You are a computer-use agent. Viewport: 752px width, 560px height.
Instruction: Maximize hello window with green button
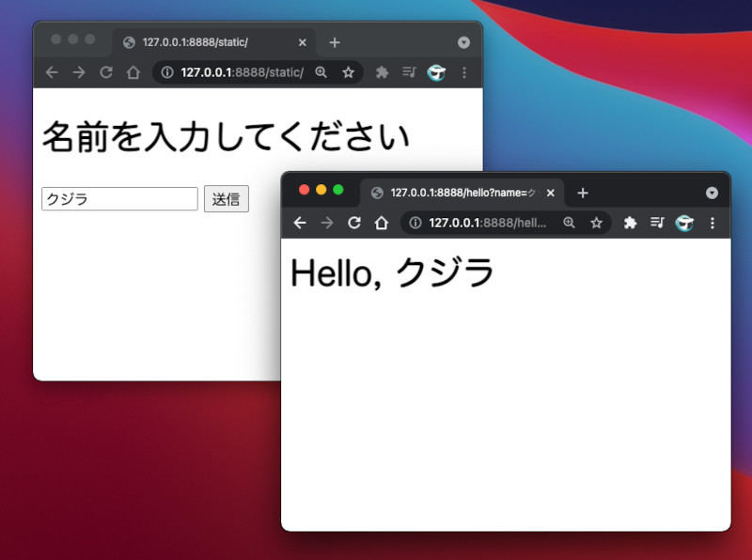click(338, 190)
